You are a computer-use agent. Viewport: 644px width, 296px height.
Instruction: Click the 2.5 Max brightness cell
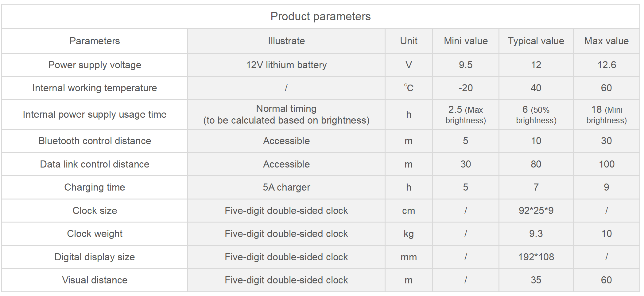tap(466, 115)
